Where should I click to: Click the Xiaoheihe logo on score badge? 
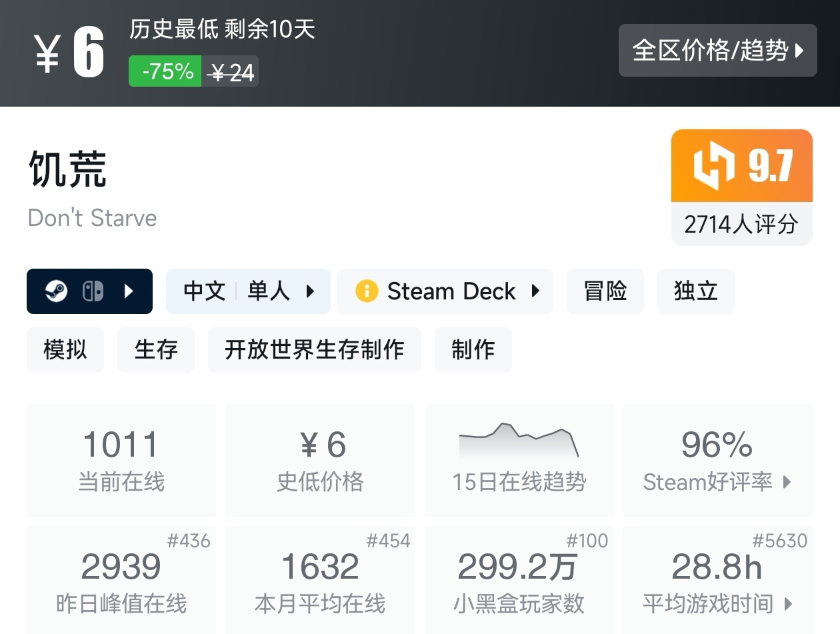pyautogui.click(x=713, y=165)
